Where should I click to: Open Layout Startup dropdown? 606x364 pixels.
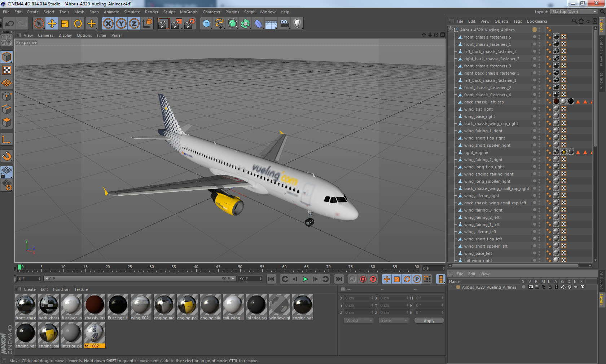coord(574,12)
